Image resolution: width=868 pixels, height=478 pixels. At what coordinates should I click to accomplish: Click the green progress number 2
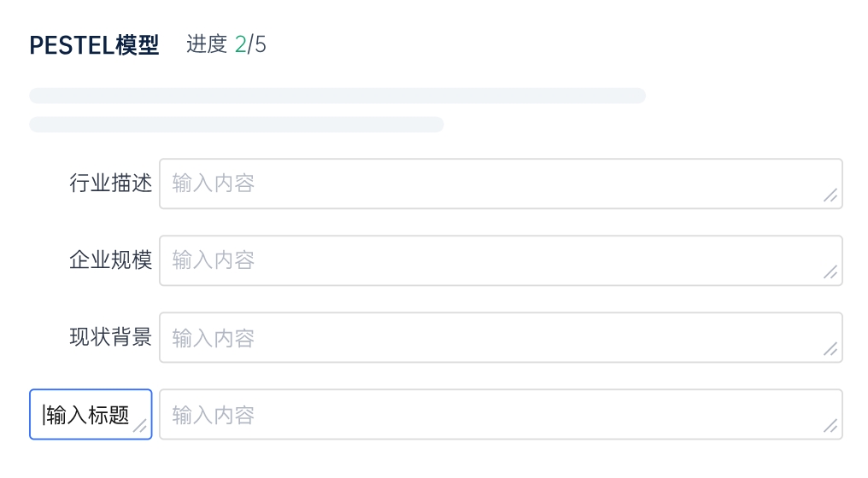point(240,44)
